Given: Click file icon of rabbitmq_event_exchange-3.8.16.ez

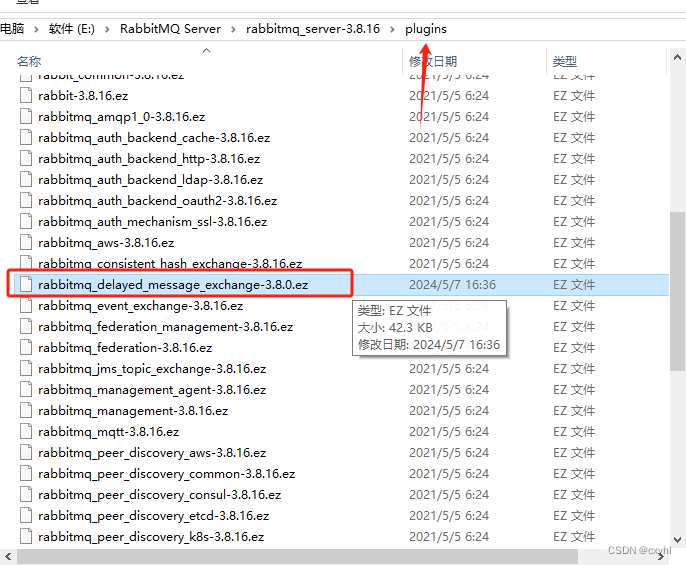Looking at the screenshot, I should (26, 305).
